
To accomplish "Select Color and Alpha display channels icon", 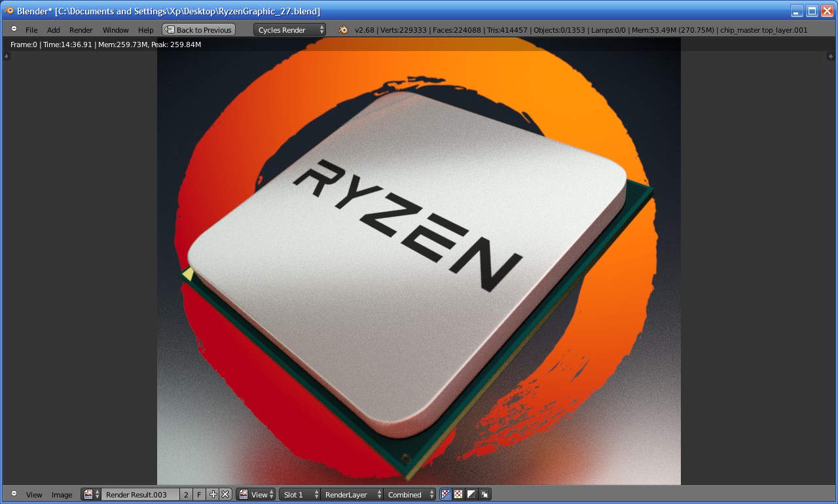I will [446, 494].
